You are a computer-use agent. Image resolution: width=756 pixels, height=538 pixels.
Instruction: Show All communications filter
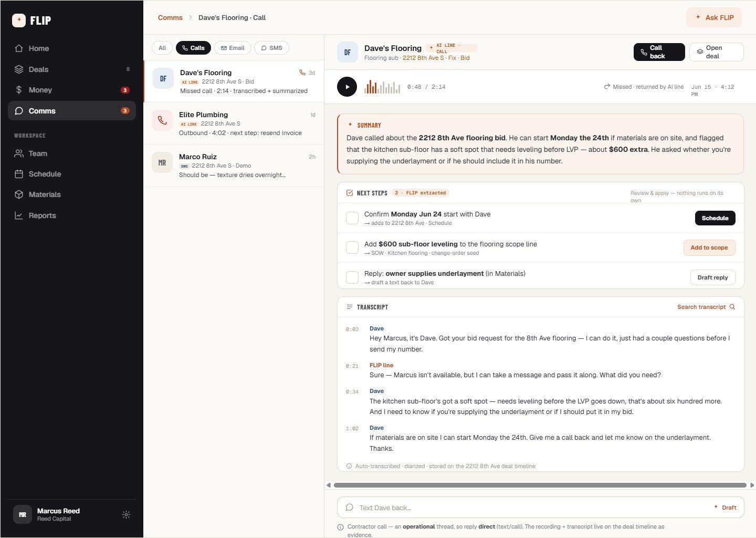[162, 48]
